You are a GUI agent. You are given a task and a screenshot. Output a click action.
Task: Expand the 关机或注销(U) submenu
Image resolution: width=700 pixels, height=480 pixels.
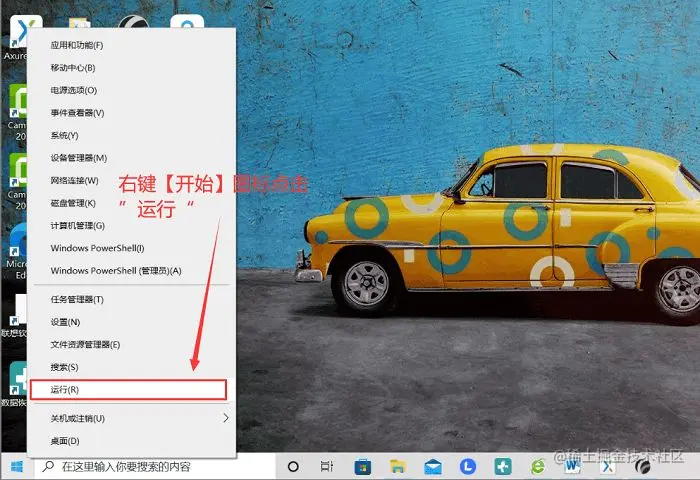pos(131,418)
